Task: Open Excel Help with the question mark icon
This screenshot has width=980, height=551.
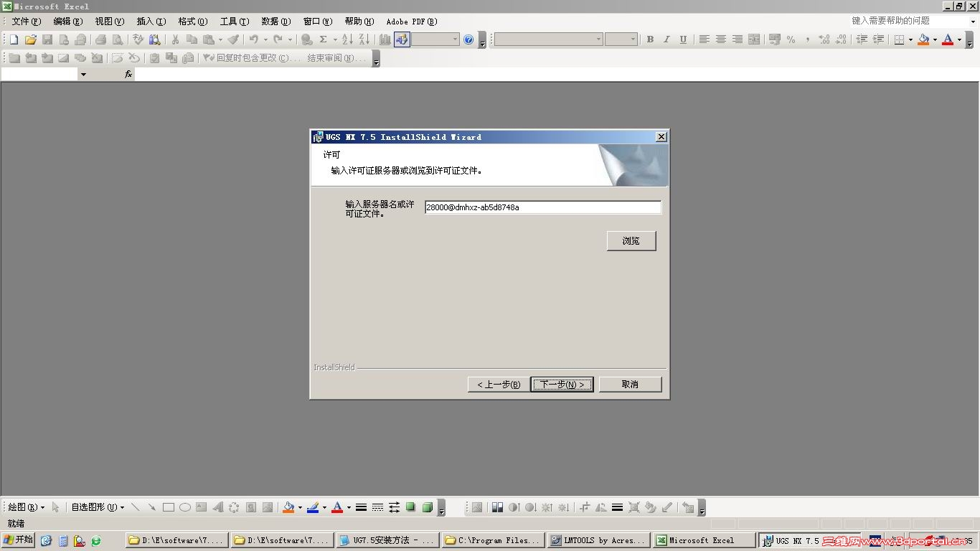Action: (x=468, y=39)
